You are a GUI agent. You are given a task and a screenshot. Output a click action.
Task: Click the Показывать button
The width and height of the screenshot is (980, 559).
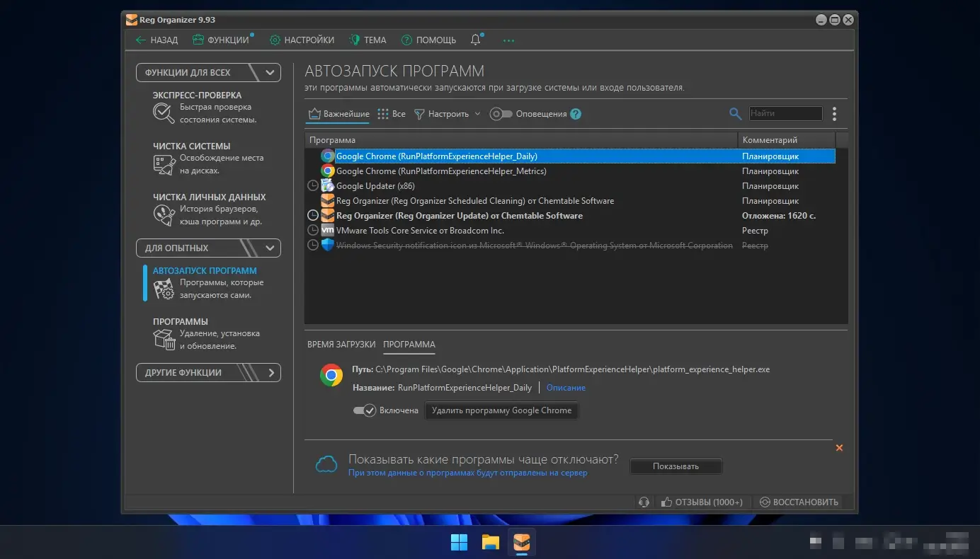point(676,466)
